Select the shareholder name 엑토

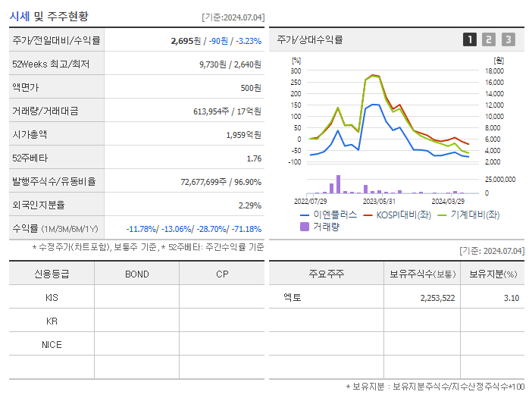(x=293, y=298)
